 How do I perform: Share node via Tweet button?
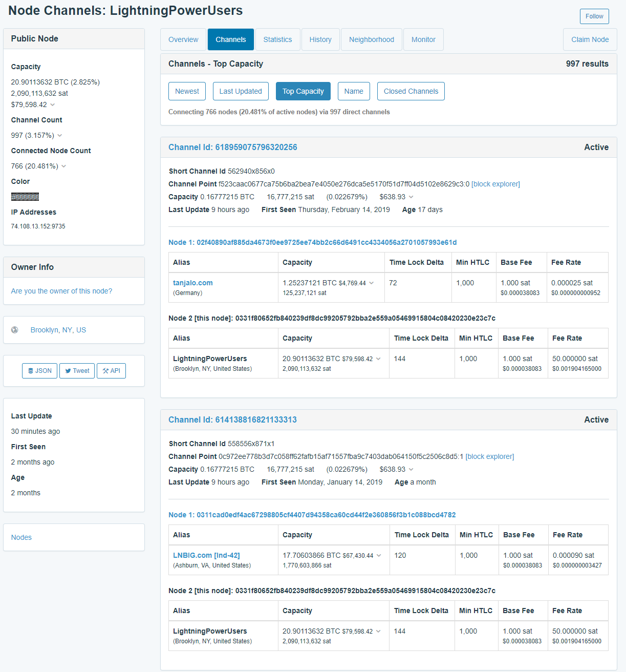(x=77, y=371)
